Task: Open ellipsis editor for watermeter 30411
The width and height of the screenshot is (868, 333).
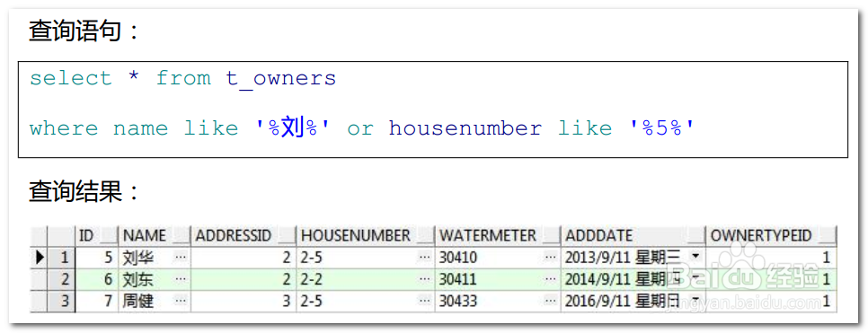Action: pyautogui.click(x=550, y=279)
